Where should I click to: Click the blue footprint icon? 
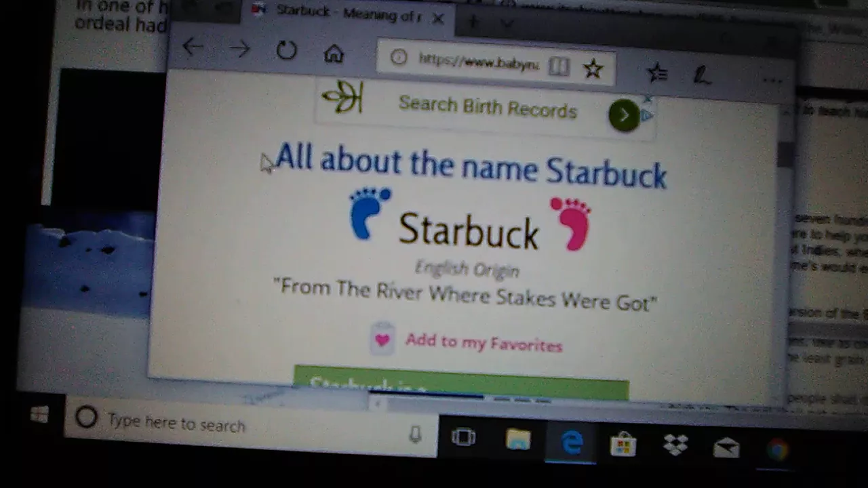point(370,213)
